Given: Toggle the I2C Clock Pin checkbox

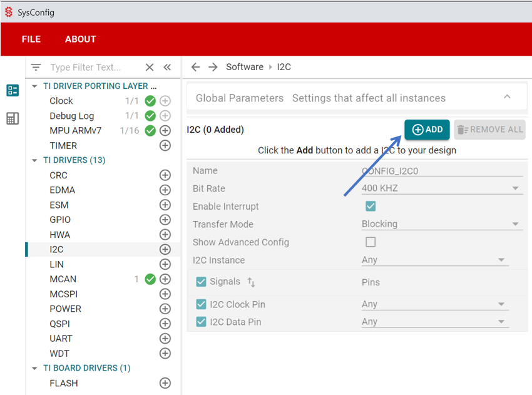Looking at the screenshot, I should [x=201, y=304].
